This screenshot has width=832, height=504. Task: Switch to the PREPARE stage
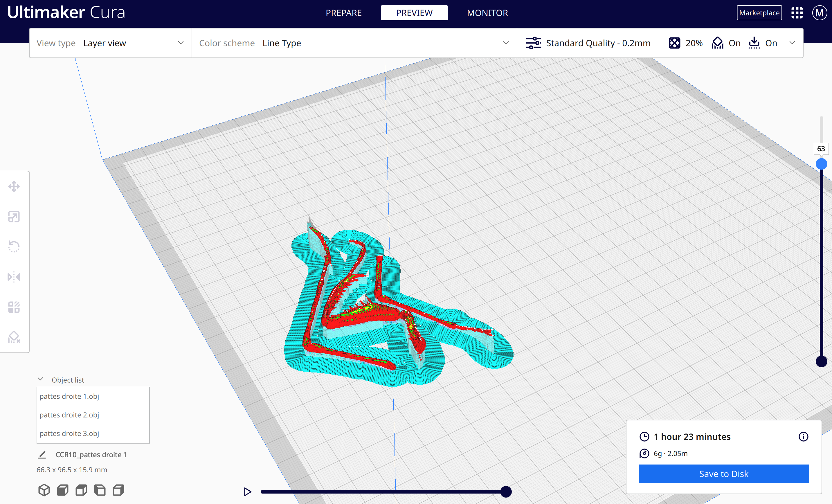coord(343,13)
